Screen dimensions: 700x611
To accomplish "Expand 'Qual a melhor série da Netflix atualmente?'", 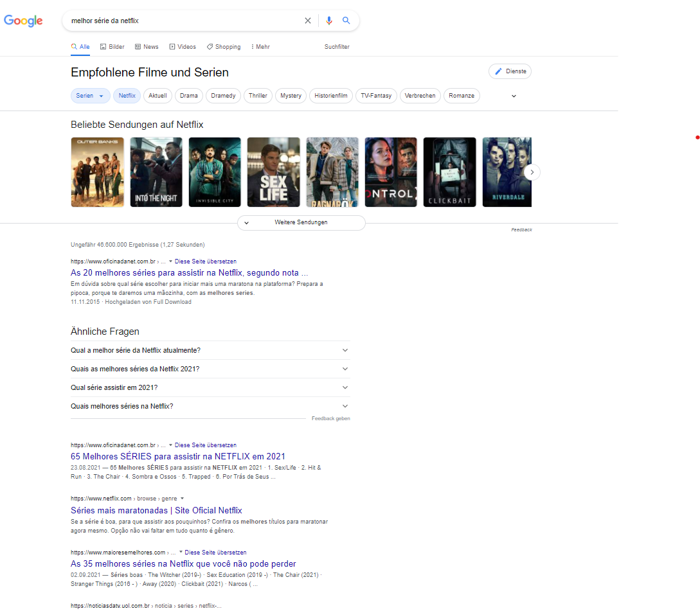I will coord(210,350).
